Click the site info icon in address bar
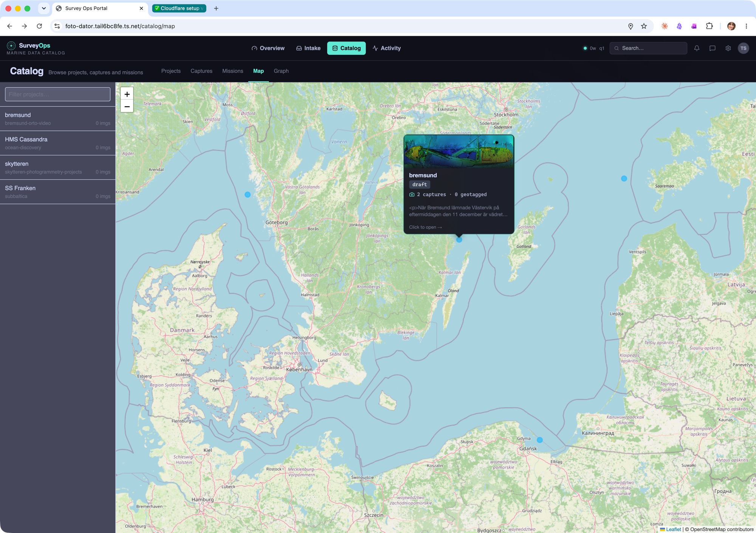The height and width of the screenshot is (533, 756). pyautogui.click(x=57, y=26)
